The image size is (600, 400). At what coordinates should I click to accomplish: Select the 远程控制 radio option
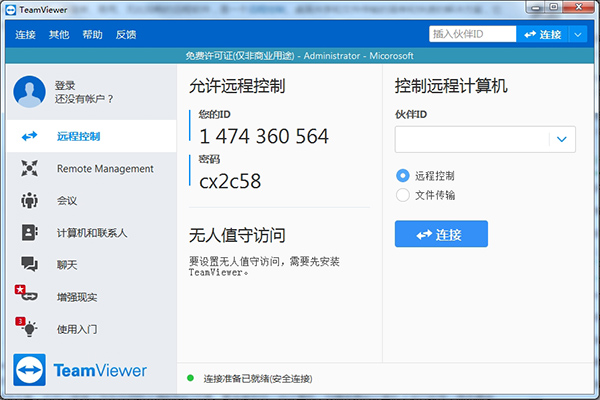(x=403, y=176)
